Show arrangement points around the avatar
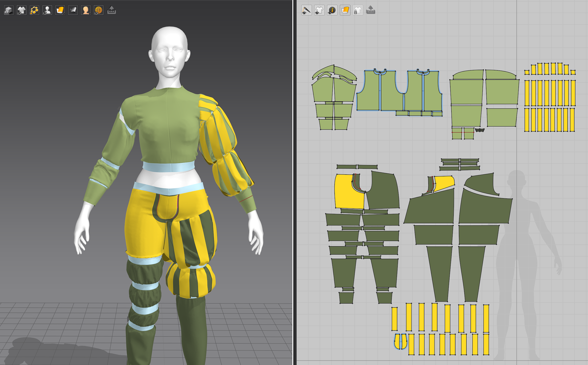 (x=34, y=10)
